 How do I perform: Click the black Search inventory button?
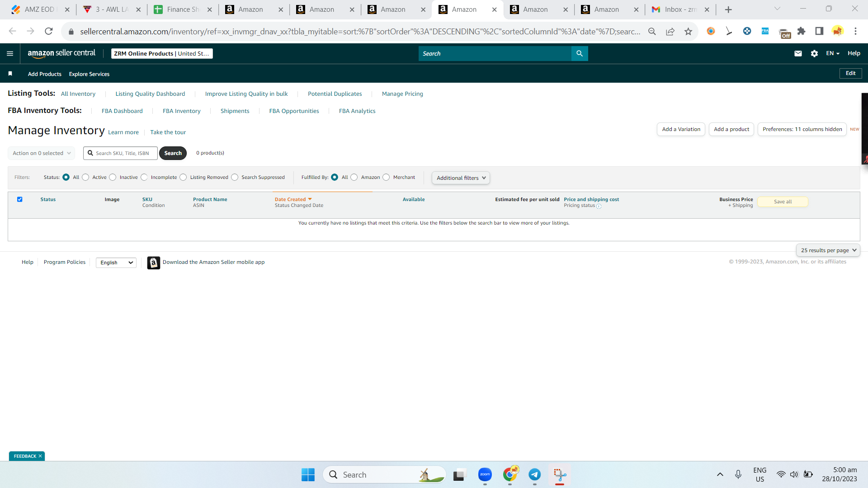coord(173,153)
